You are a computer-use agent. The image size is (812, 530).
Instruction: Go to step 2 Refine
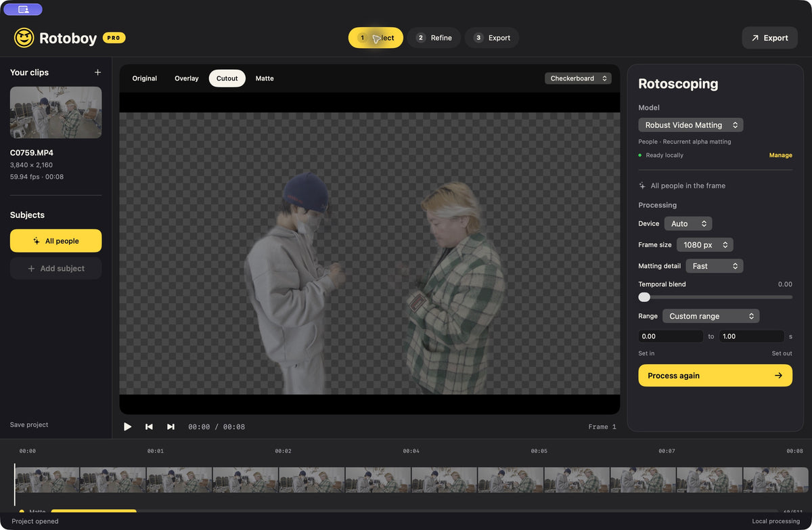click(x=434, y=38)
